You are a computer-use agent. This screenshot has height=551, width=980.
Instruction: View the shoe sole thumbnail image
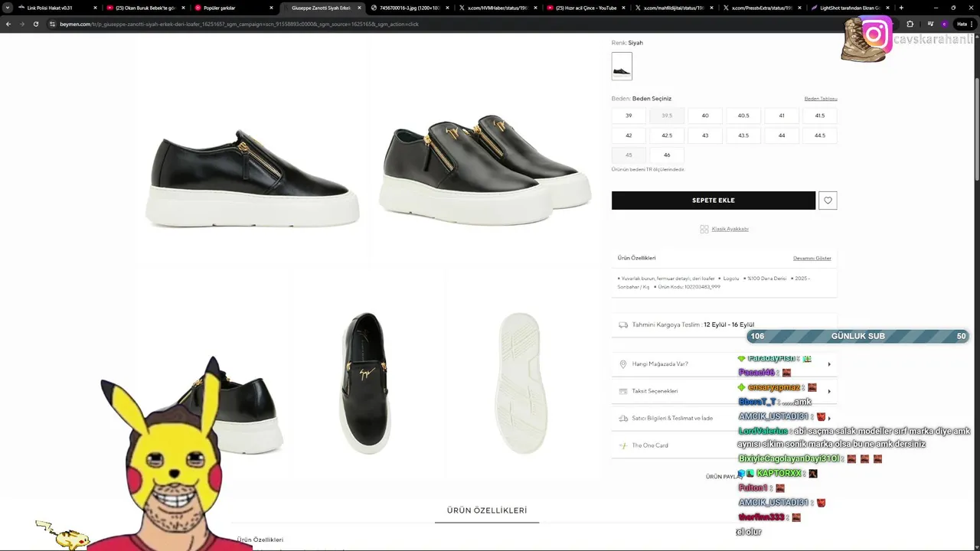pyautogui.click(x=521, y=383)
